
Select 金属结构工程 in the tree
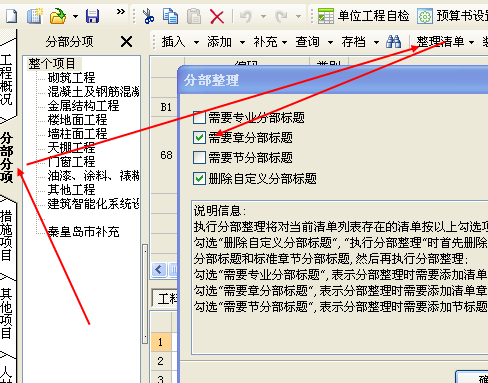[83, 106]
